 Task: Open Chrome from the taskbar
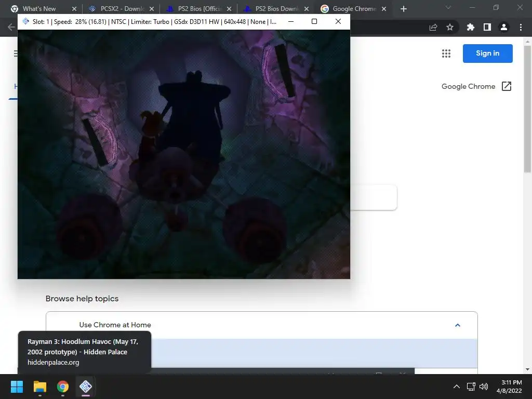coord(63,387)
